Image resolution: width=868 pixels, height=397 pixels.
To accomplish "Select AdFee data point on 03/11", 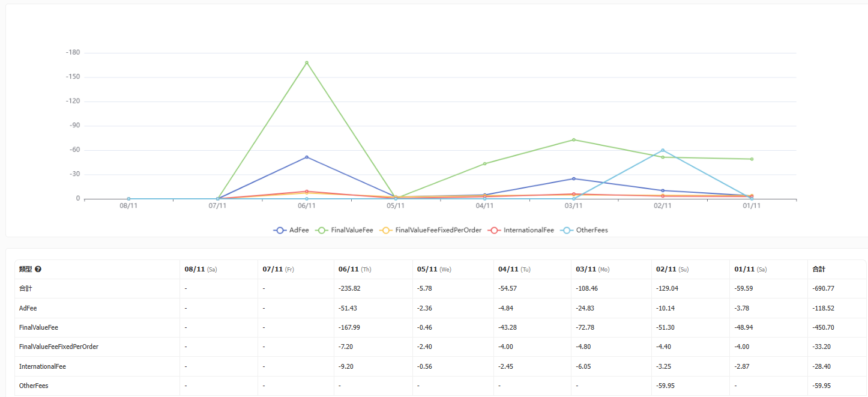I will [x=574, y=178].
